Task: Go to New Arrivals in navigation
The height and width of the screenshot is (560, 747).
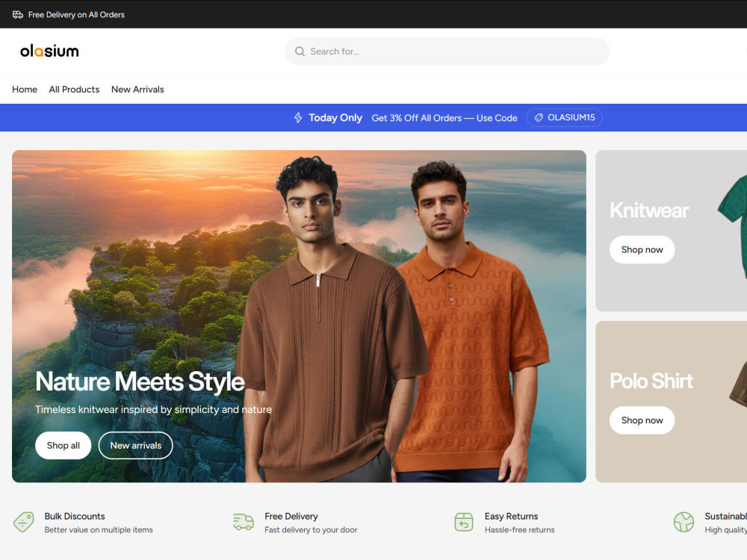Action: (137, 90)
